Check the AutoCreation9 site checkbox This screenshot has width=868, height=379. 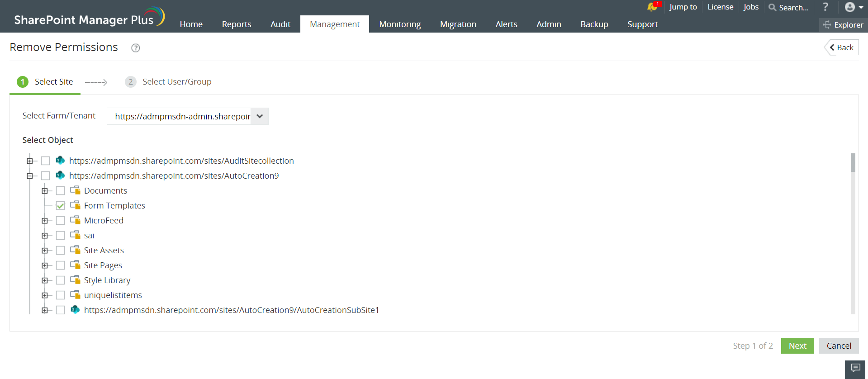[45, 175]
